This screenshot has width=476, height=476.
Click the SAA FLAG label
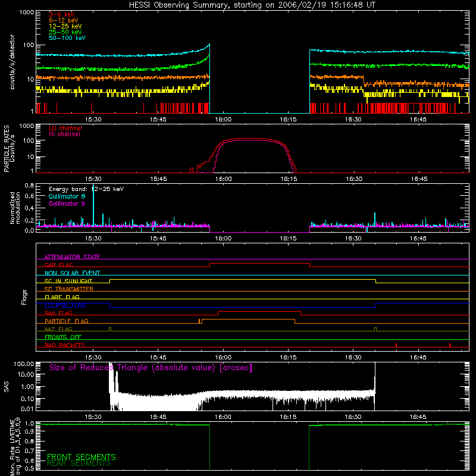click(58, 313)
